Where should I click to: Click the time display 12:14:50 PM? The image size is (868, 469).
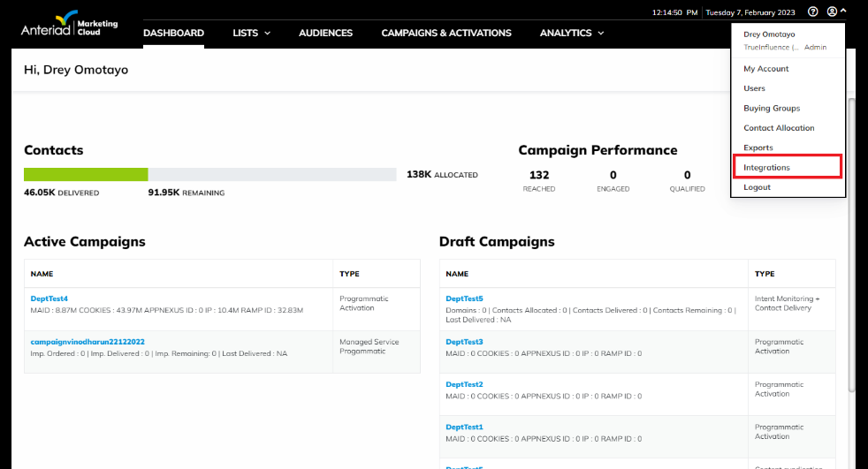tap(674, 12)
